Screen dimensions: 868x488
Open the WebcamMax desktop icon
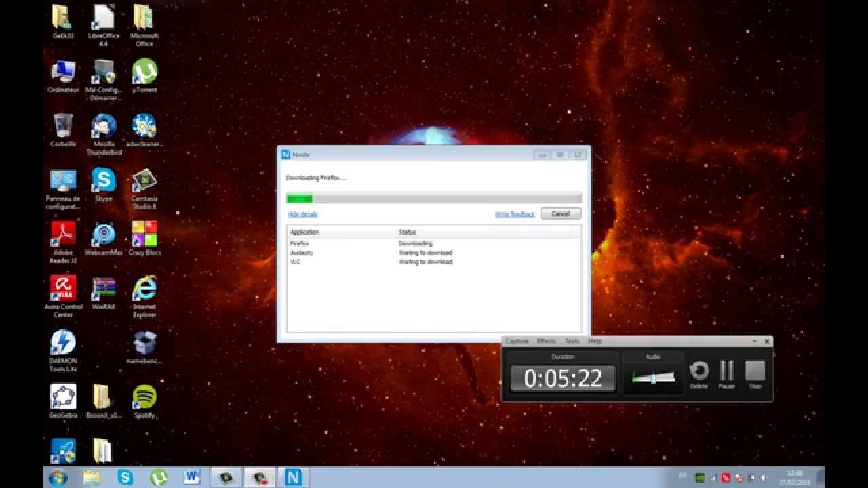coord(104,239)
